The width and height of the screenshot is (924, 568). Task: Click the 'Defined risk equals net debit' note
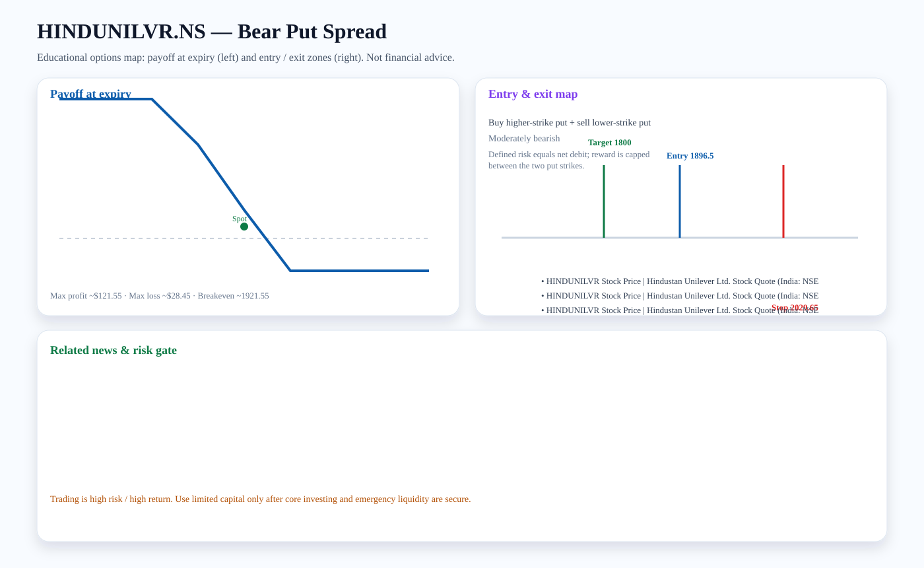point(569,160)
